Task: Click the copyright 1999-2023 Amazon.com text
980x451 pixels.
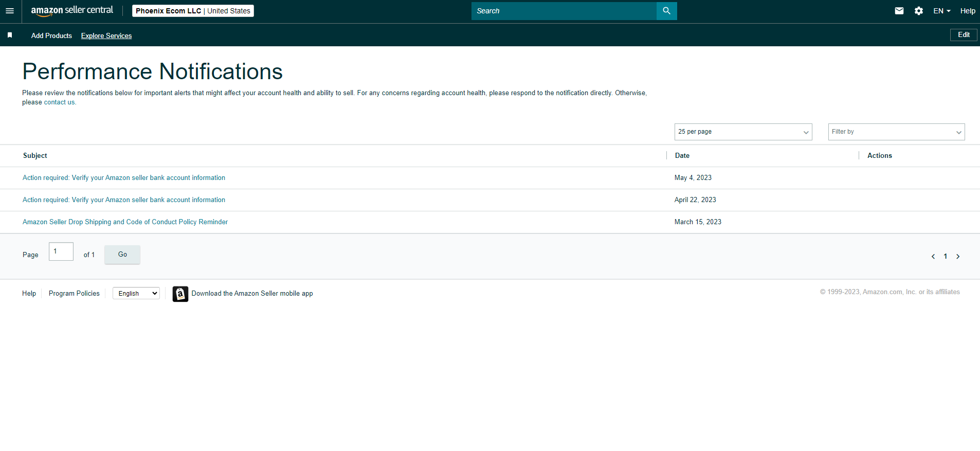Action: pos(890,292)
